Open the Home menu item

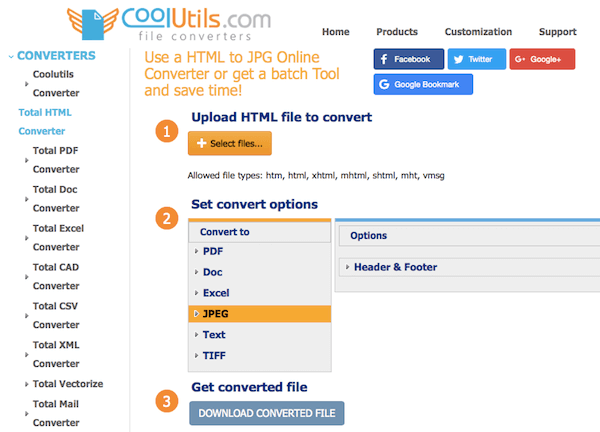coord(336,32)
